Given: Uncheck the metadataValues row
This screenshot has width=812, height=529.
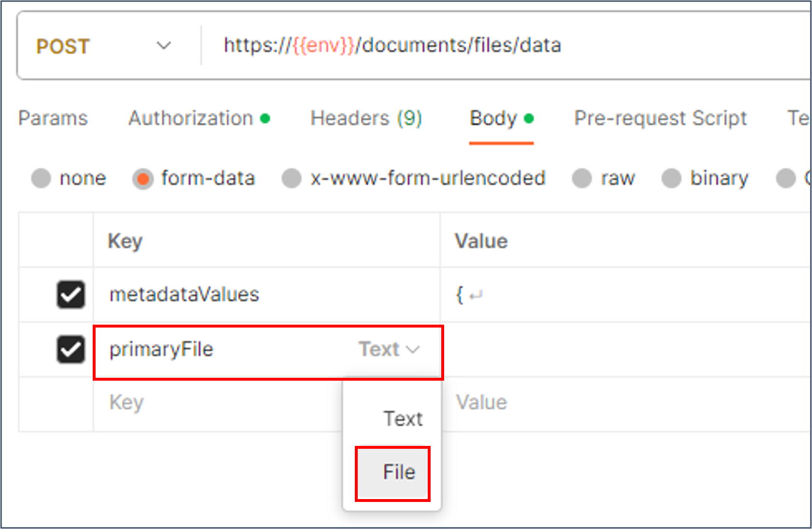Looking at the screenshot, I should click(70, 294).
